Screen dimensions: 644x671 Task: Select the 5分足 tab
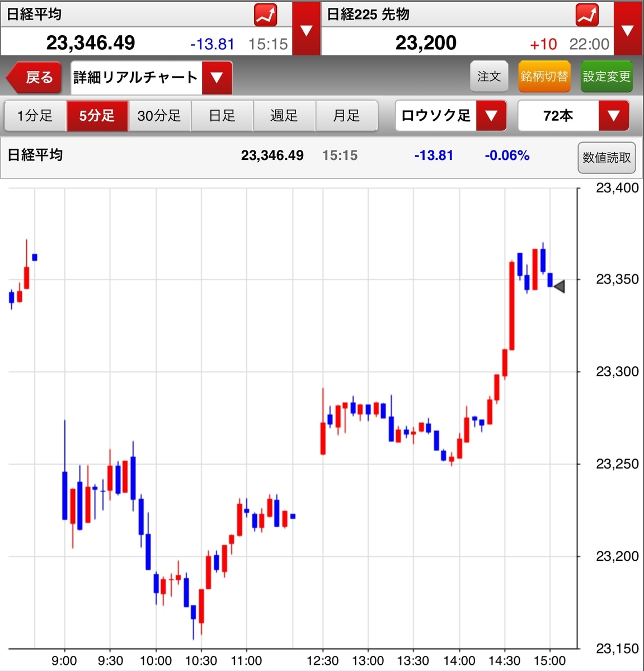(97, 116)
